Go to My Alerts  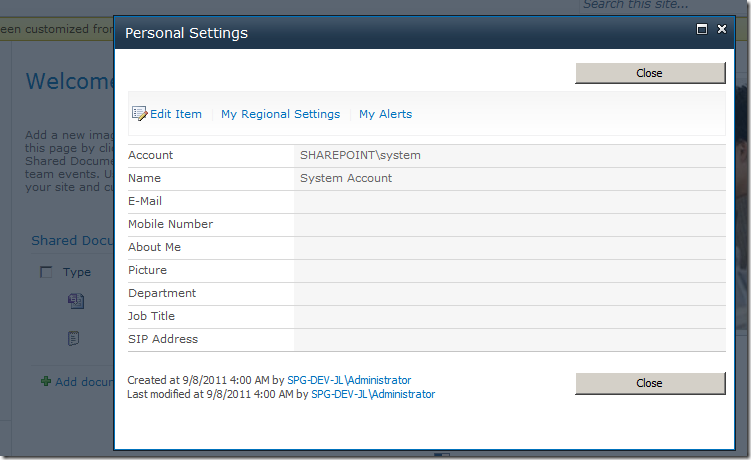[x=385, y=114]
